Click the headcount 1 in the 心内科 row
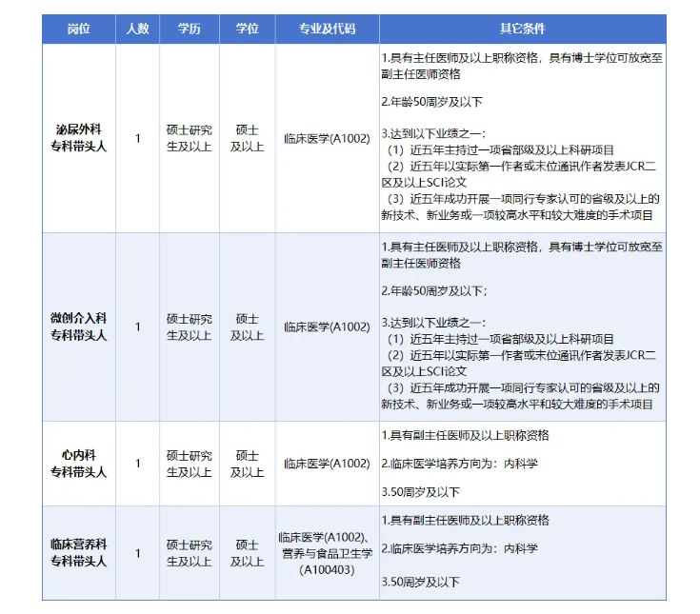700x614 pixels. (138, 464)
